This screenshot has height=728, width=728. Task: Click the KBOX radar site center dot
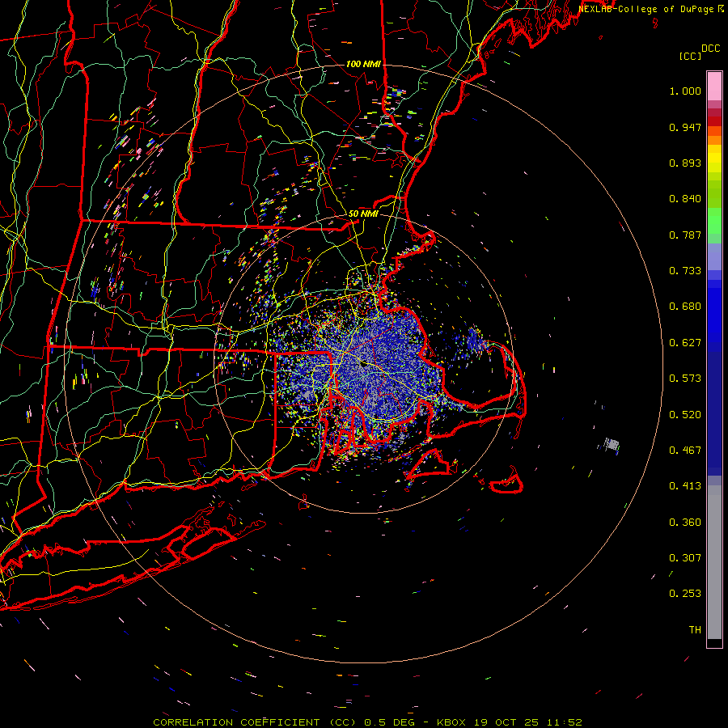point(363,364)
